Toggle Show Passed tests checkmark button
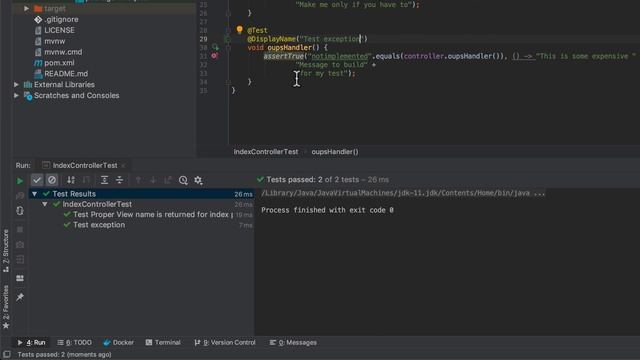The image size is (640, 360). click(x=37, y=180)
